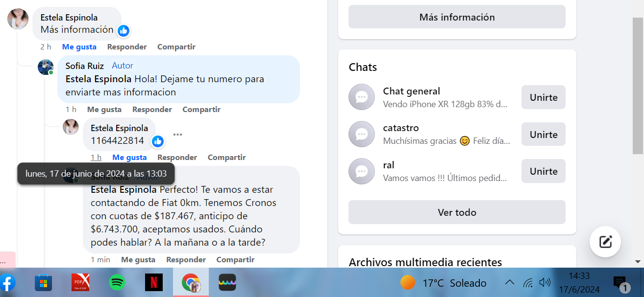Like Sofia Ruiz's "Dejame tu numero" reply
This screenshot has height=297, width=644.
(104, 110)
